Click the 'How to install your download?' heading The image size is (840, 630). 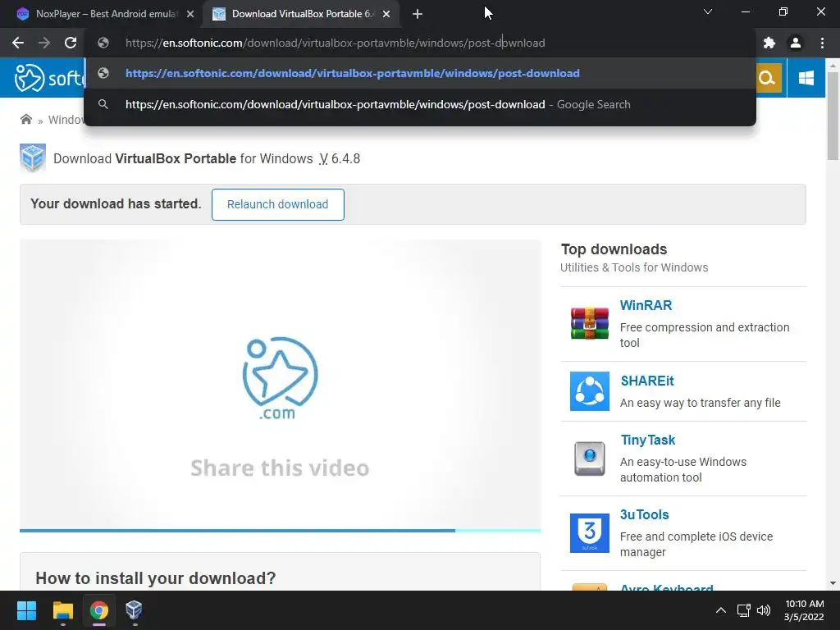pos(155,578)
